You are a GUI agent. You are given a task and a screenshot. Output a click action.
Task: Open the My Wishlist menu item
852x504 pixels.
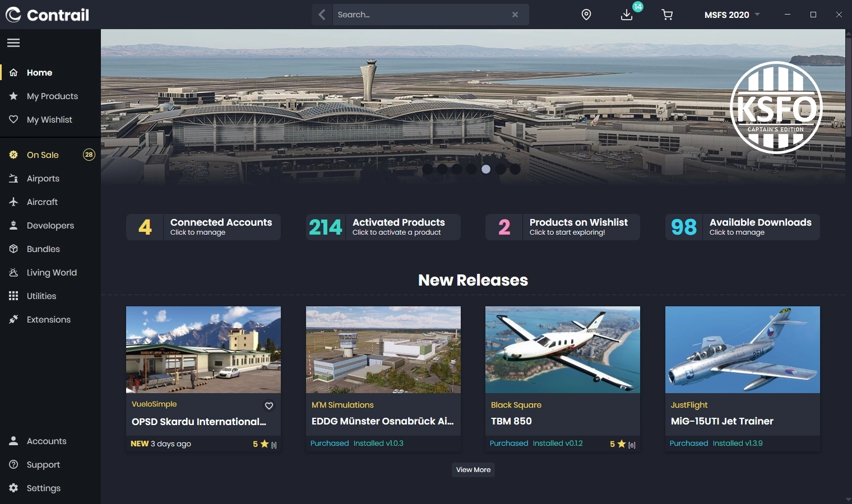point(50,120)
